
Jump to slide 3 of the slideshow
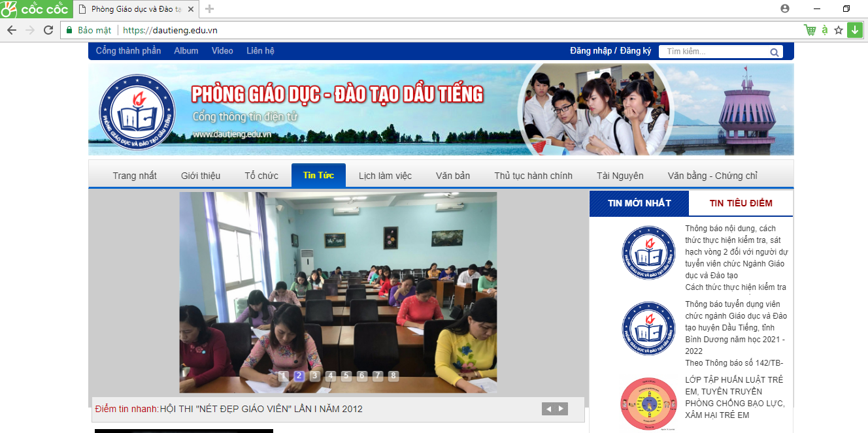(314, 376)
